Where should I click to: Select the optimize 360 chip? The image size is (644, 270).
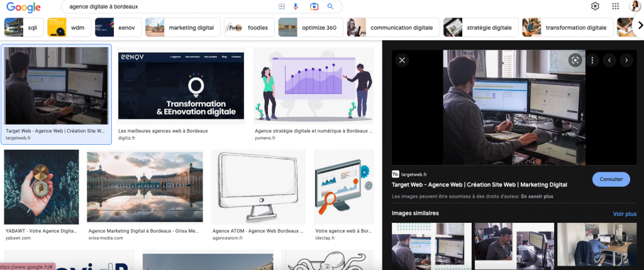311,28
